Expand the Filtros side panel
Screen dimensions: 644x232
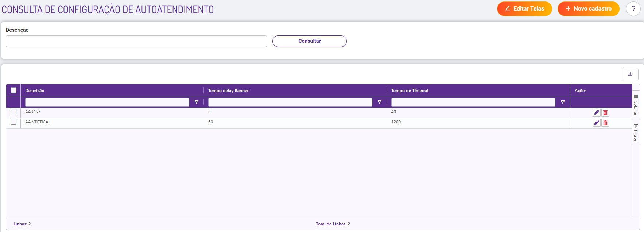(636, 133)
